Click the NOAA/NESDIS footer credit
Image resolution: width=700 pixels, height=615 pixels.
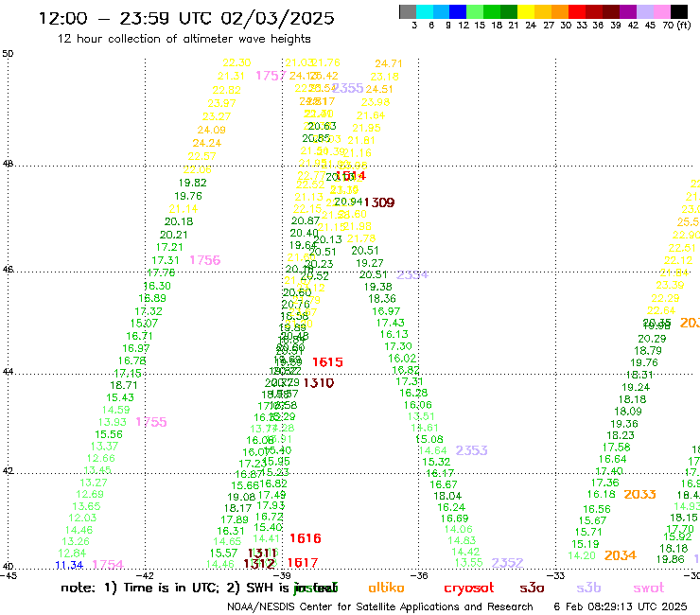[380, 606]
